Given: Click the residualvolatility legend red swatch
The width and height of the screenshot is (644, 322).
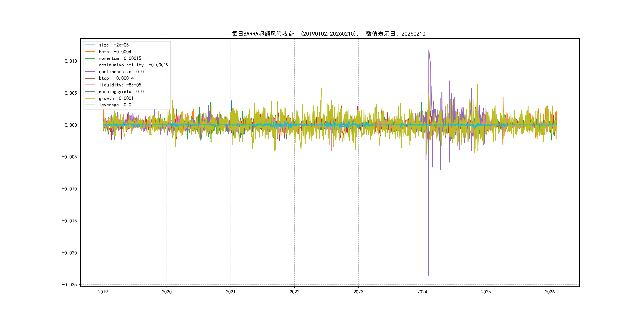Looking at the screenshot, I should (90, 65).
